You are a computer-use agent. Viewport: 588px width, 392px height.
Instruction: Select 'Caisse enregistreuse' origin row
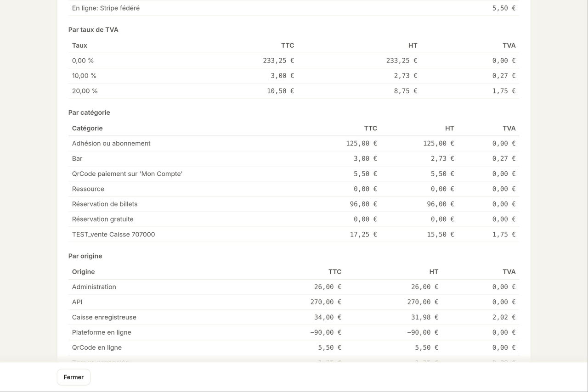coord(294,317)
